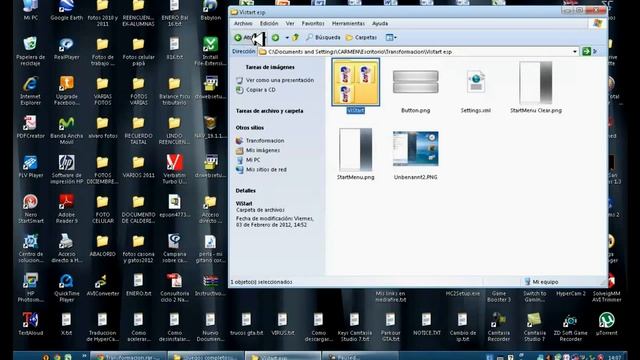Go up one folder level

tap(296, 38)
